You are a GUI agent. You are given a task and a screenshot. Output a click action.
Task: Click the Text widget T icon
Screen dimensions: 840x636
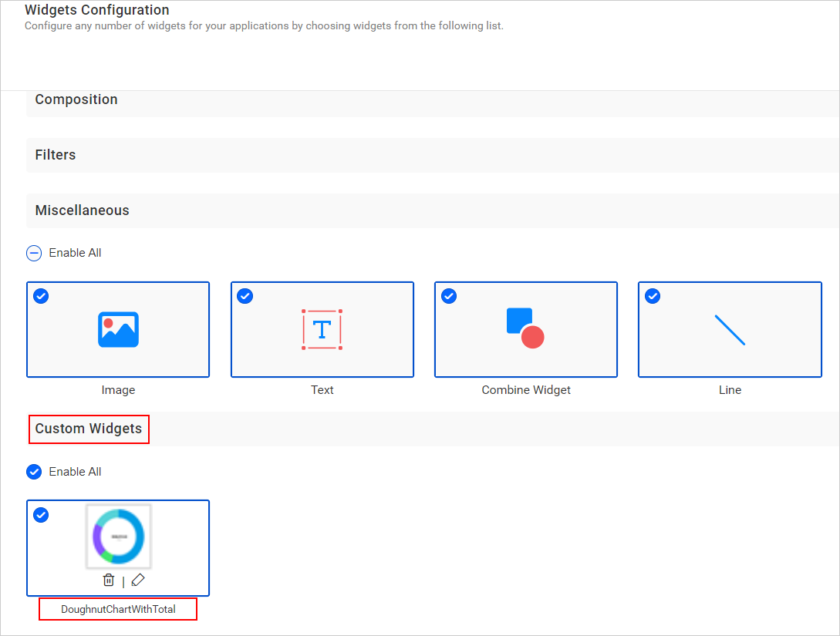322,329
